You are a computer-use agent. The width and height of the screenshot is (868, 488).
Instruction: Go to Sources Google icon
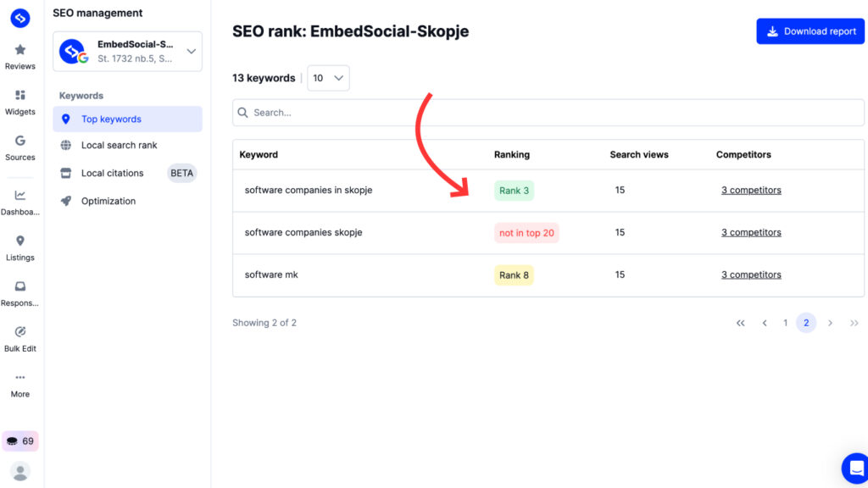pos(20,141)
